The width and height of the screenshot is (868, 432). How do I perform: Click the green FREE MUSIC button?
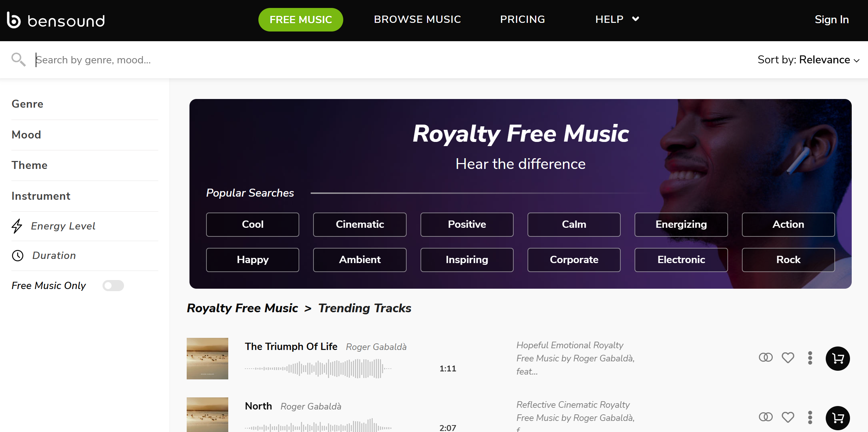click(301, 20)
